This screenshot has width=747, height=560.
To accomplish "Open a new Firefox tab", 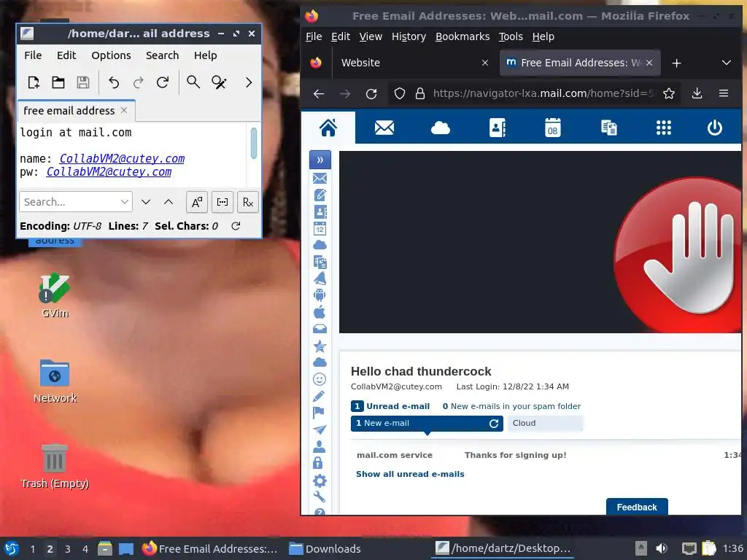I will pos(676,63).
